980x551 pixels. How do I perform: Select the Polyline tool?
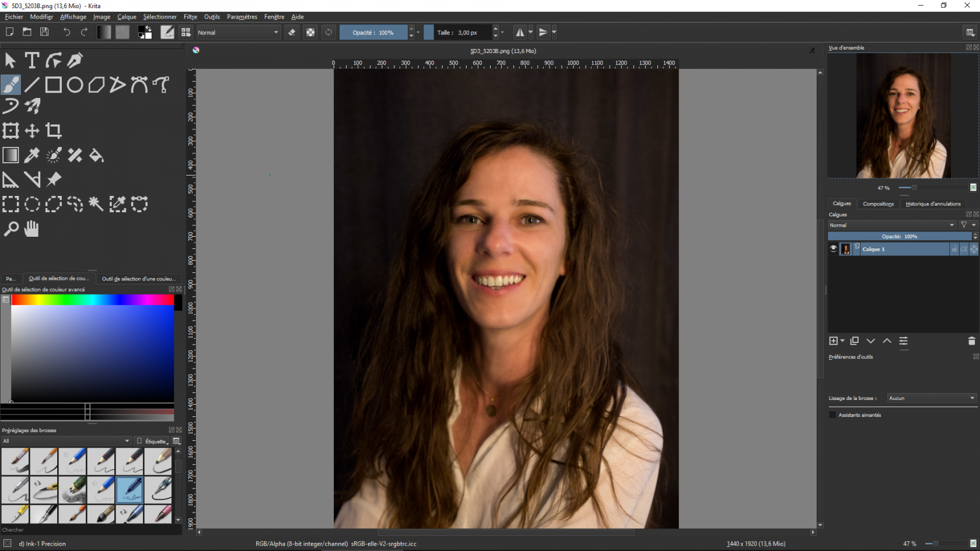(x=118, y=85)
